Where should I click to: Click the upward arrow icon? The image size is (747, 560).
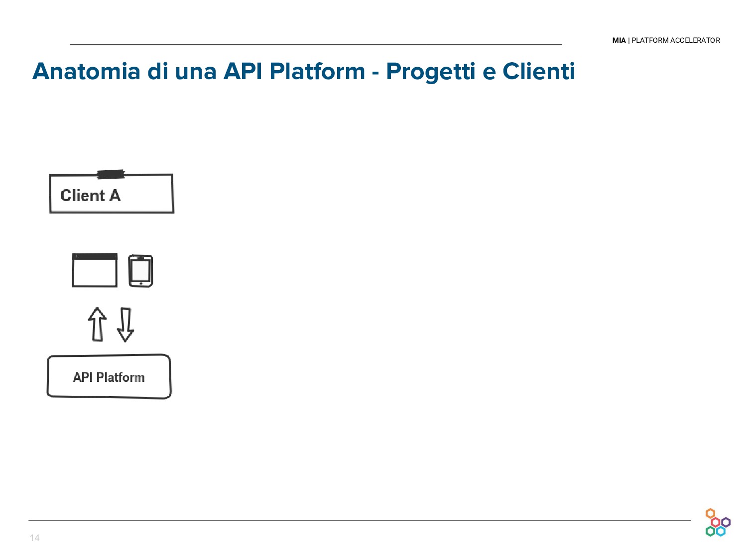(x=97, y=324)
